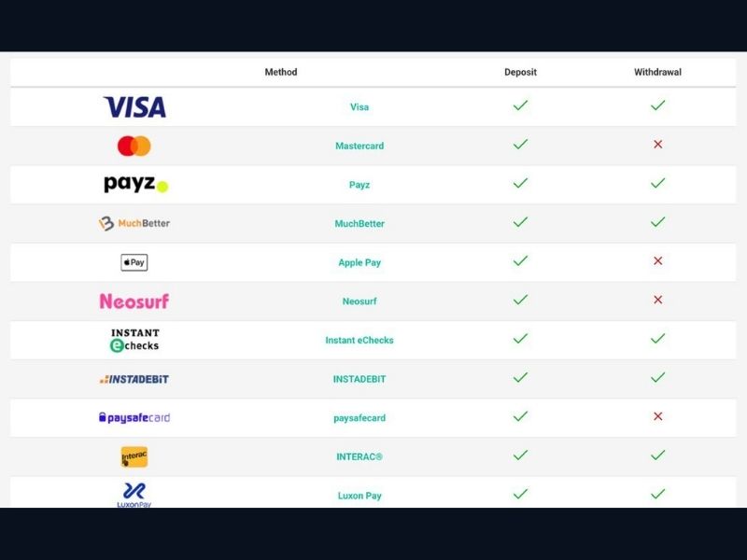Screen dimensions: 747x560
Task: Click the Interac yellow logo
Action: coord(134,456)
